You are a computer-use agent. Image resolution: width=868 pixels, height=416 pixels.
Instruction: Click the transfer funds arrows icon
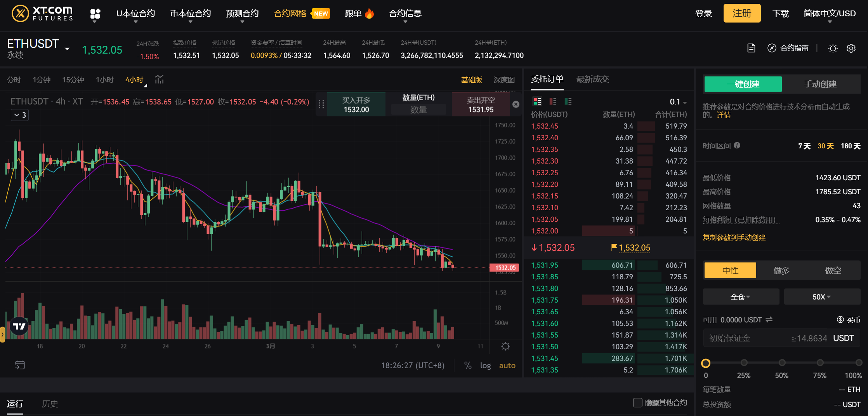769,319
